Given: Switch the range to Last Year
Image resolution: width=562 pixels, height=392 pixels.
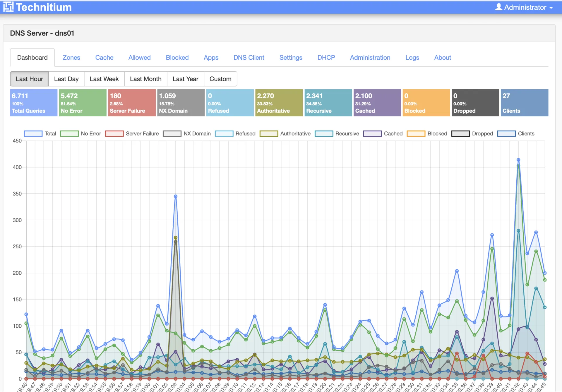Looking at the screenshot, I should [186, 79].
